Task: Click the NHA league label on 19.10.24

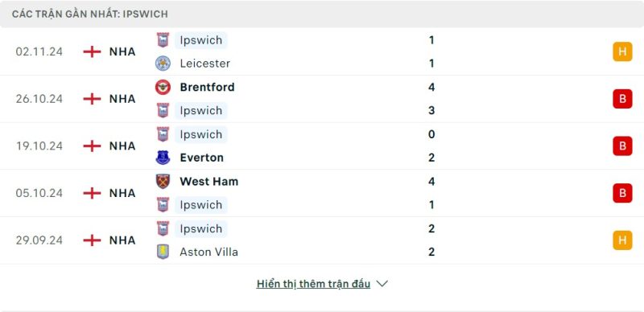Action: click(122, 146)
